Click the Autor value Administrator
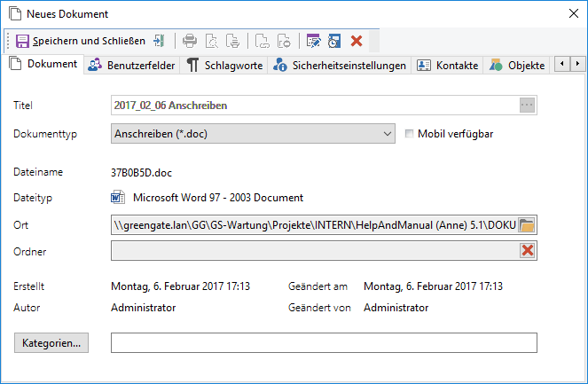The image size is (588, 384). point(144,308)
